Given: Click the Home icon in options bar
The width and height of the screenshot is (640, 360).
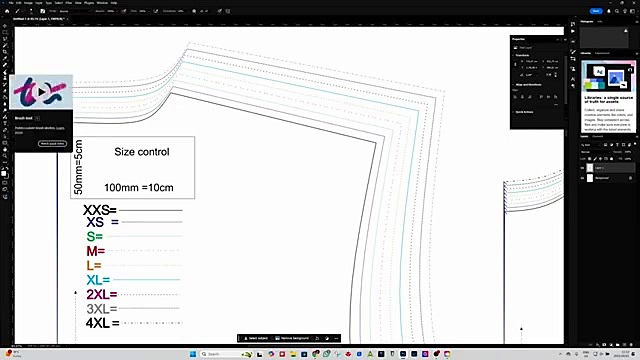Looking at the screenshot, I should point(7,11).
